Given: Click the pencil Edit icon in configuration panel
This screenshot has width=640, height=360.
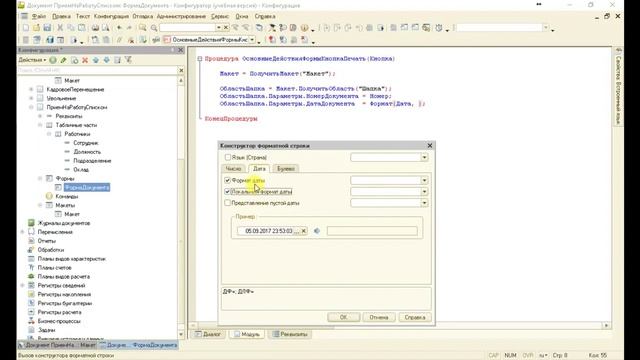Looking at the screenshot, I should coord(64,60).
